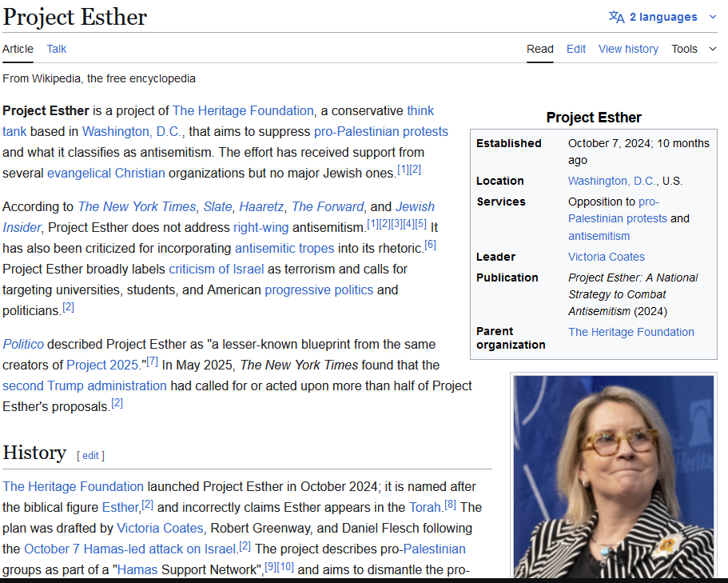This screenshot has width=728, height=583.
Task: Open the Jewish Insider link
Action: click(x=415, y=206)
